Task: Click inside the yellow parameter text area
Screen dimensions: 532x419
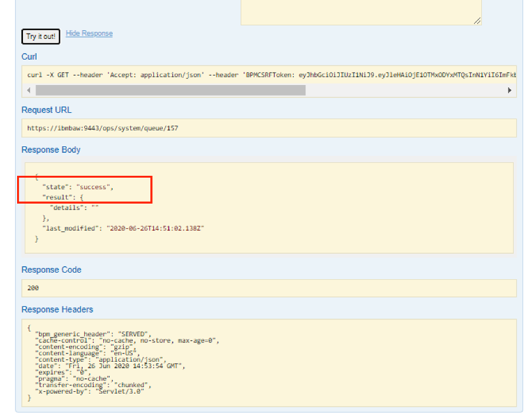Action: tap(361, 12)
